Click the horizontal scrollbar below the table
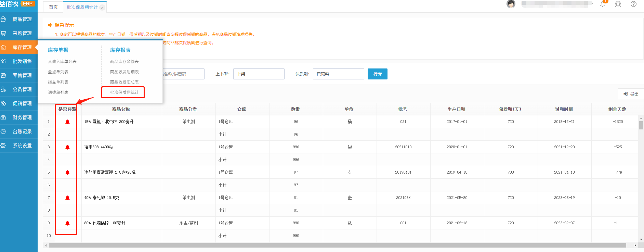 point(337,245)
